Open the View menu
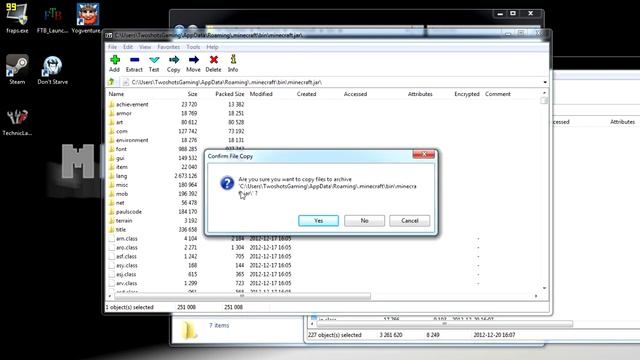Screen dimensions: 640x360 [x=145, y=47]
